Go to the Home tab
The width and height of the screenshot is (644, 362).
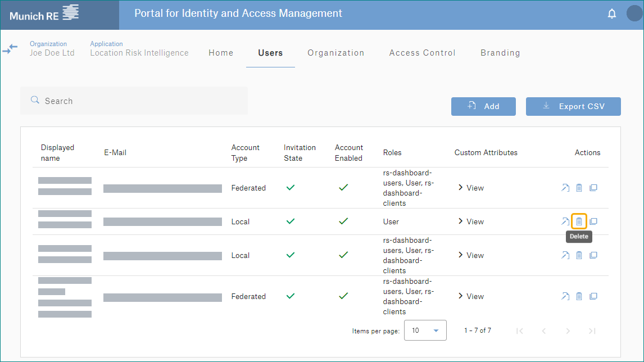[221, 53]
